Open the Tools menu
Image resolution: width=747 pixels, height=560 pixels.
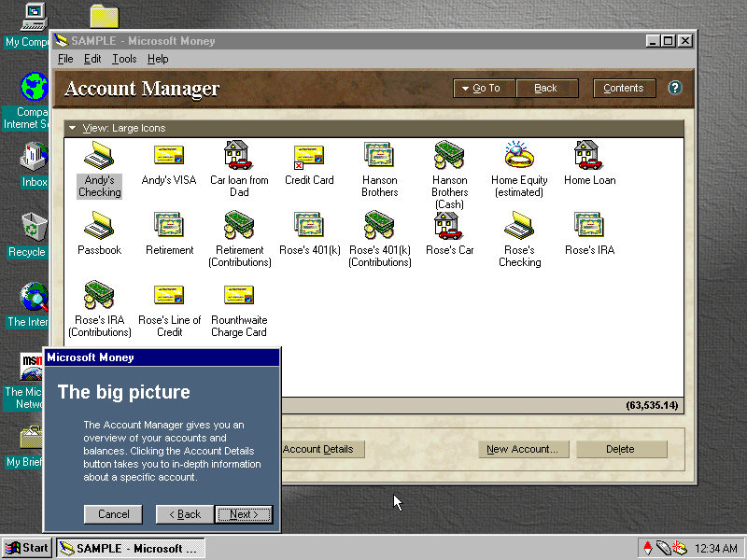[124, 59]
